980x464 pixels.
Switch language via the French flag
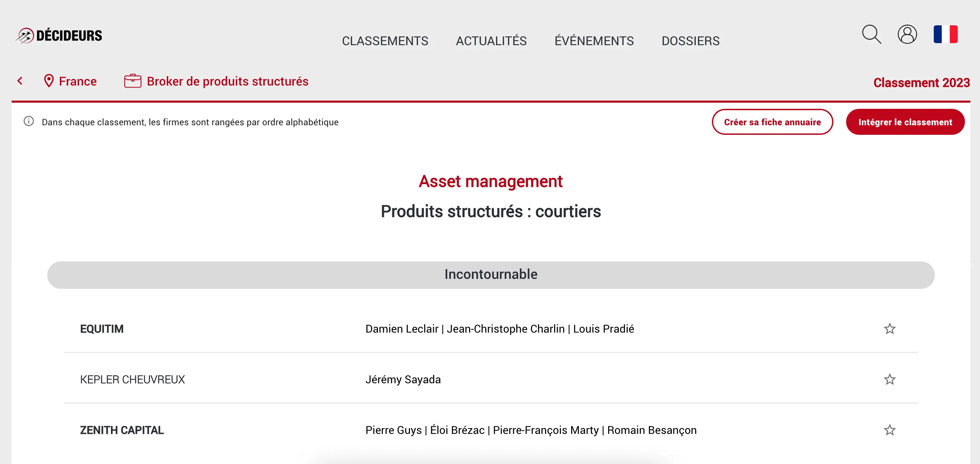[945, 34]
